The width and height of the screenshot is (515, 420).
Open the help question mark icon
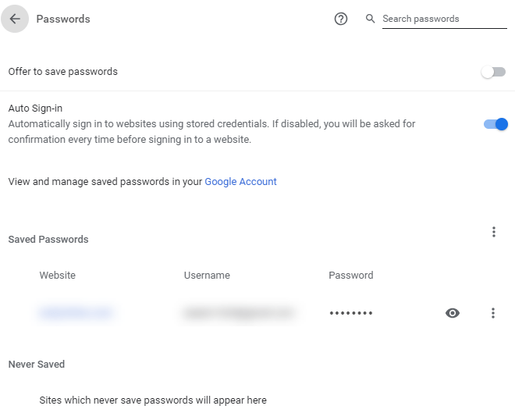coord(340,19)
